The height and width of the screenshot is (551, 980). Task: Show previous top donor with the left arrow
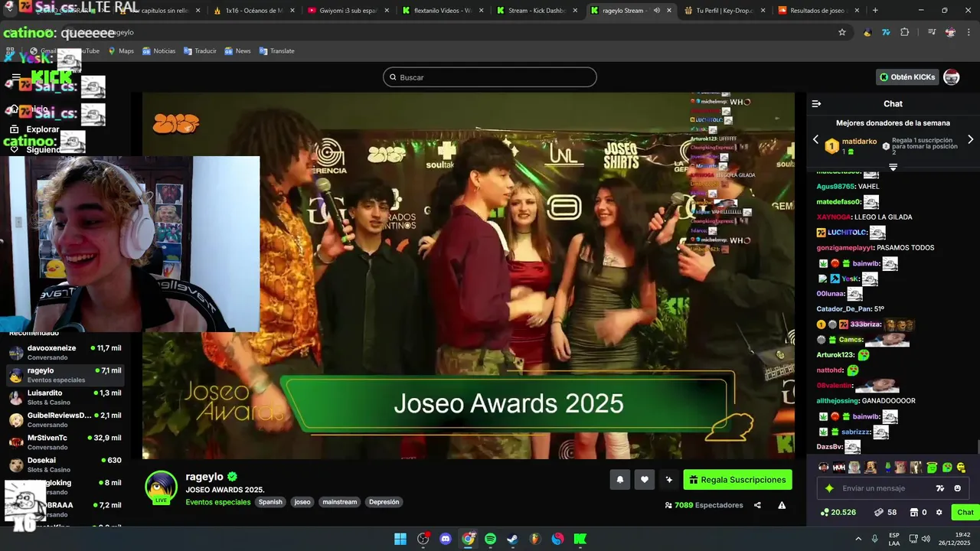(815, 140)
